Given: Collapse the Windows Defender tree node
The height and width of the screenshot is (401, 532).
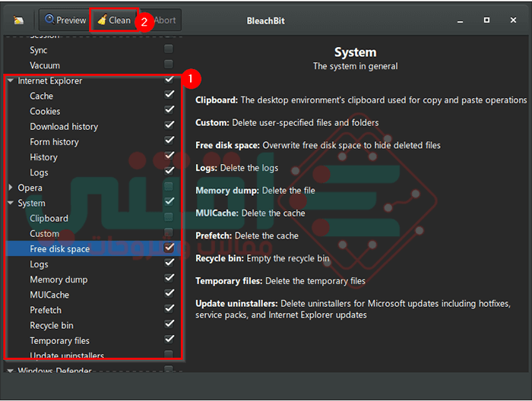Looking at the screenshot, I should pos(11,371).
